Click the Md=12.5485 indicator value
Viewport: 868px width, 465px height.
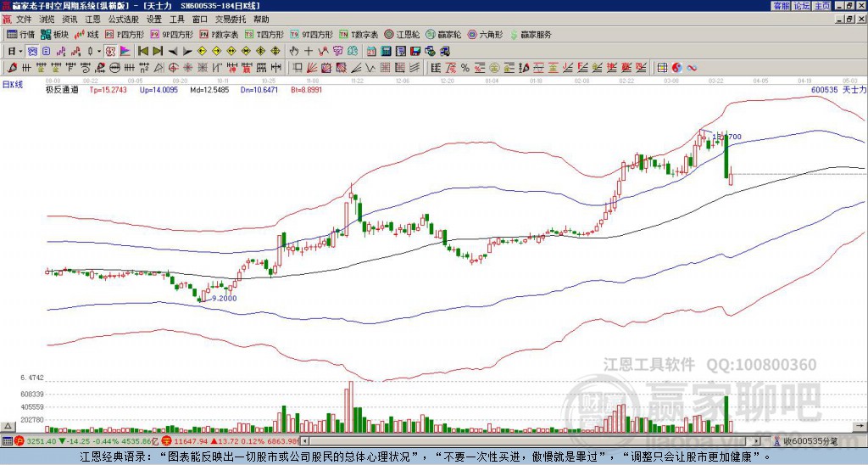209,89
